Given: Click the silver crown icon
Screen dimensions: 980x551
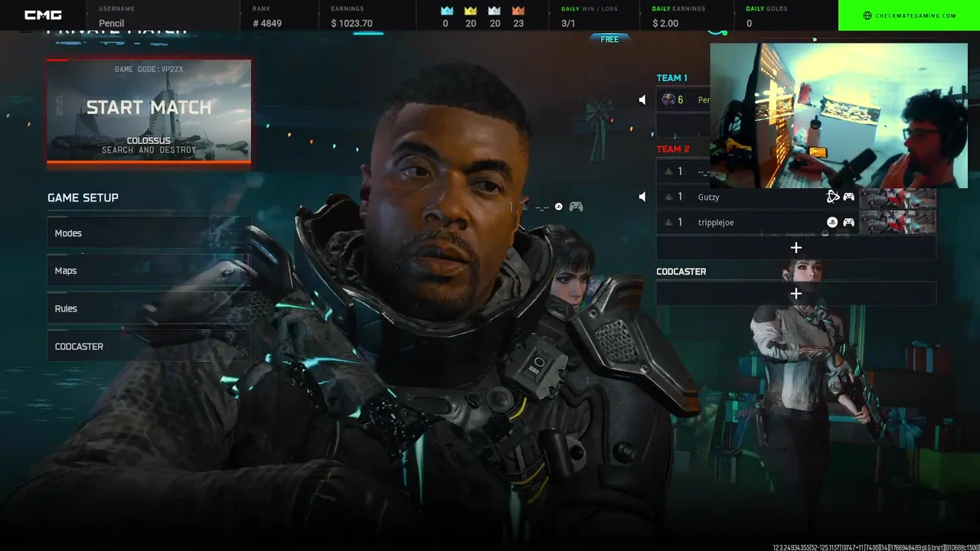Looking at the screenshot, I should tap(495, 11).
